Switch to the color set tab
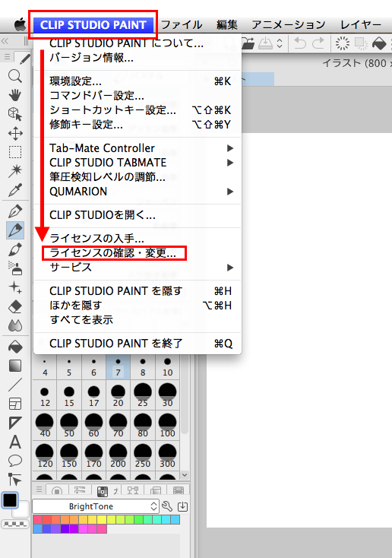Image resolution: width=392 pixels, height=558 pixels. (102, 491)
